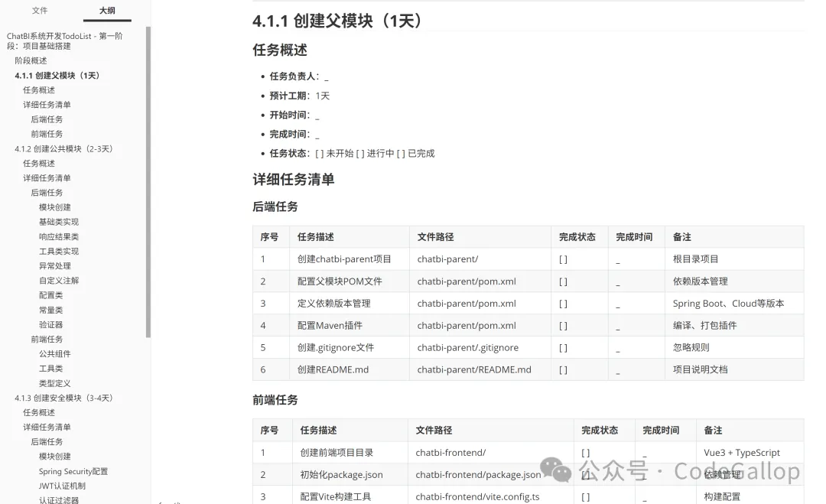Open Spring Security配置 in the outline
The image size is (826, 504).
pyautogui.click(x=73, y=471)
